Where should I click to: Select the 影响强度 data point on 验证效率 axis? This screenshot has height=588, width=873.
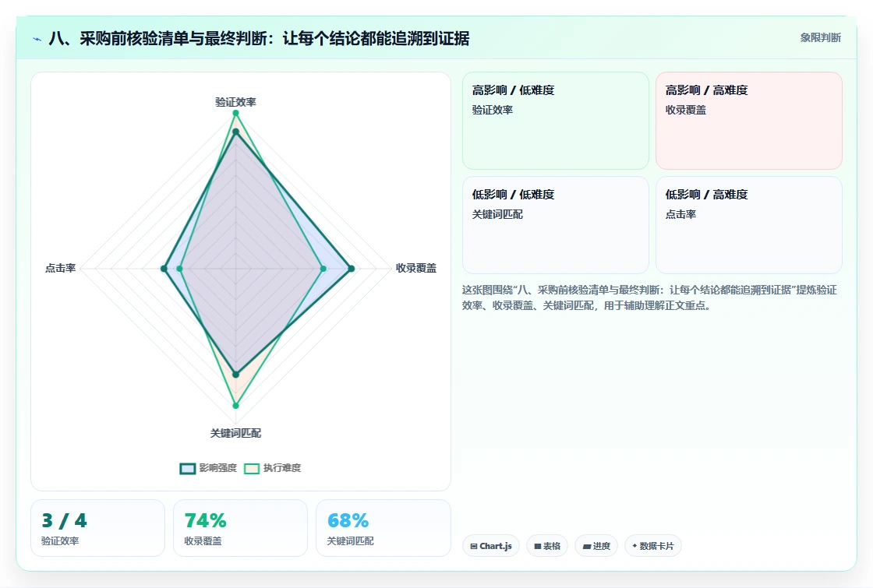tap(235, 132)
